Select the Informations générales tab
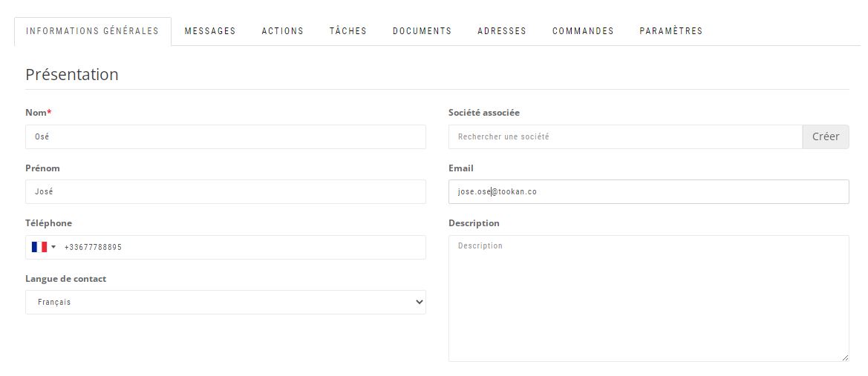Screen dimensions: 868x376 (x=93, y=31)
